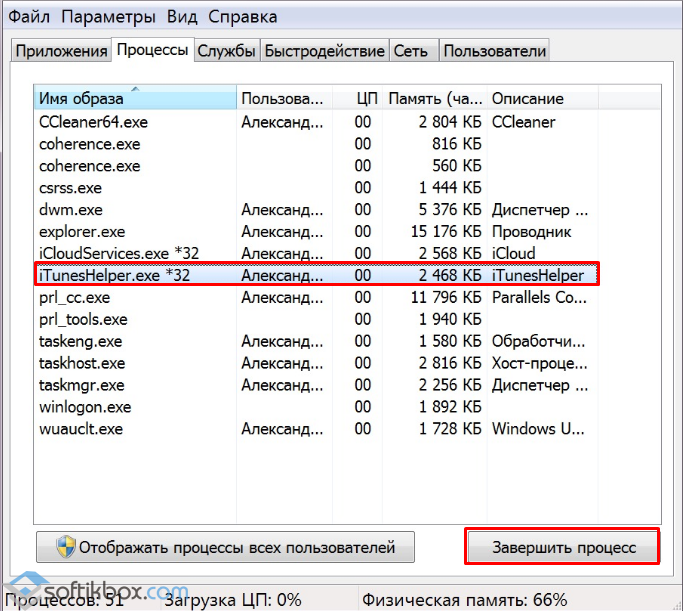Click the 11 796 КБ memory value
The width and height of the screenshot is (683, 611).
click(x=446, y=297)
